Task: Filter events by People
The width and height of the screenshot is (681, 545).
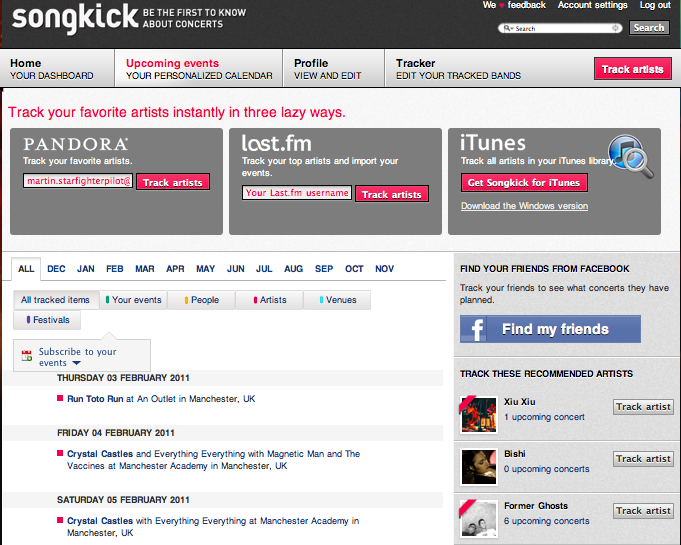Action: click(x=202, y=300)
